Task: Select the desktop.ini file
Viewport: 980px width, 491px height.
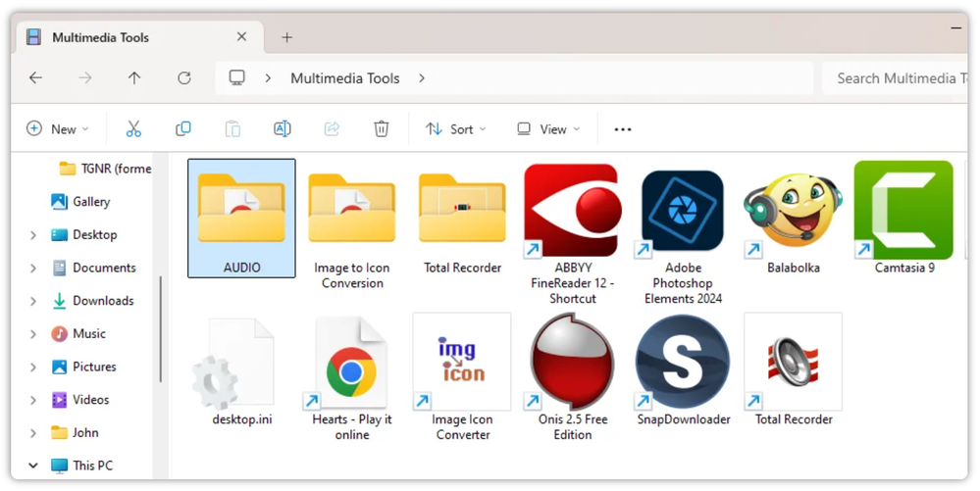Action: pyautogui.click(x=241, y=369)
